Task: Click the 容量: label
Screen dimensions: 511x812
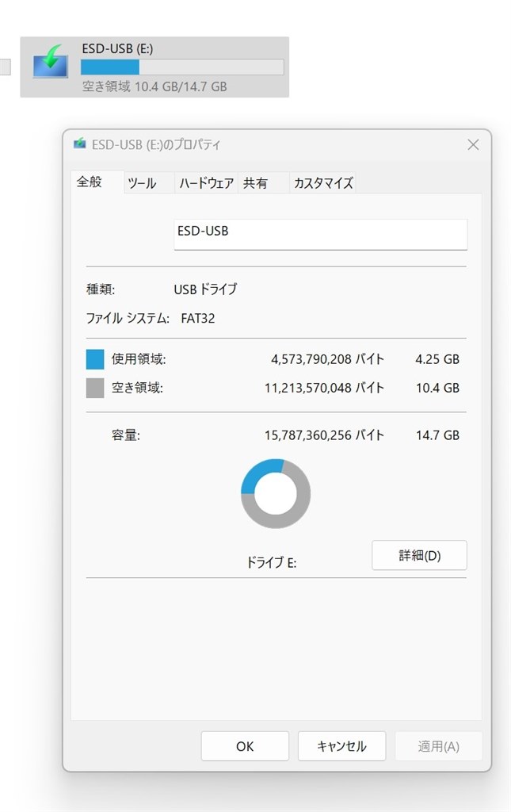Action: 126,435
